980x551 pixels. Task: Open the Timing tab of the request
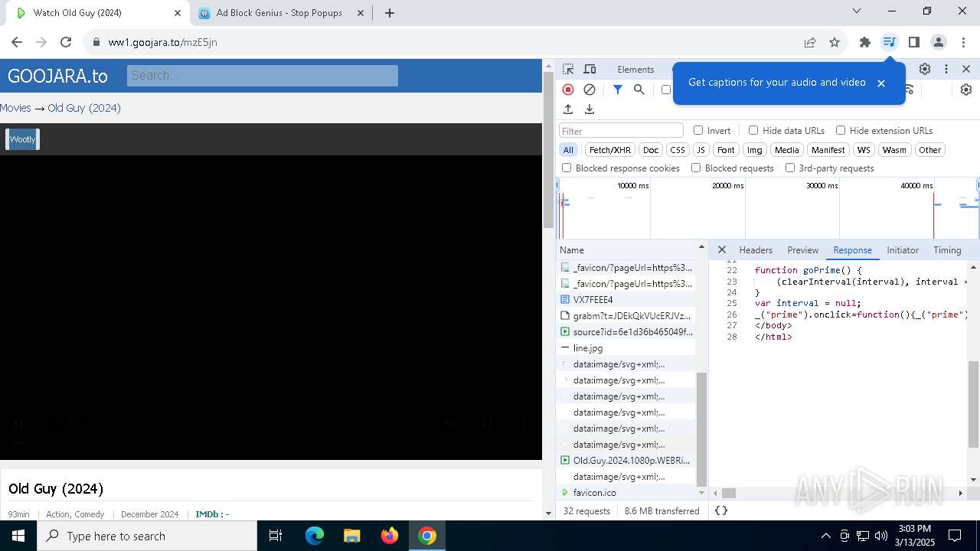tap(947, 250)
